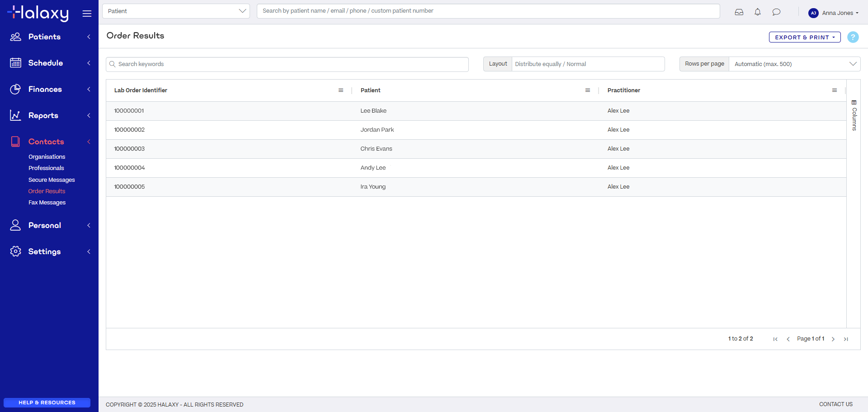Sort by Practitioner column header
Screen dimensions: 868x412
[623, 90]
